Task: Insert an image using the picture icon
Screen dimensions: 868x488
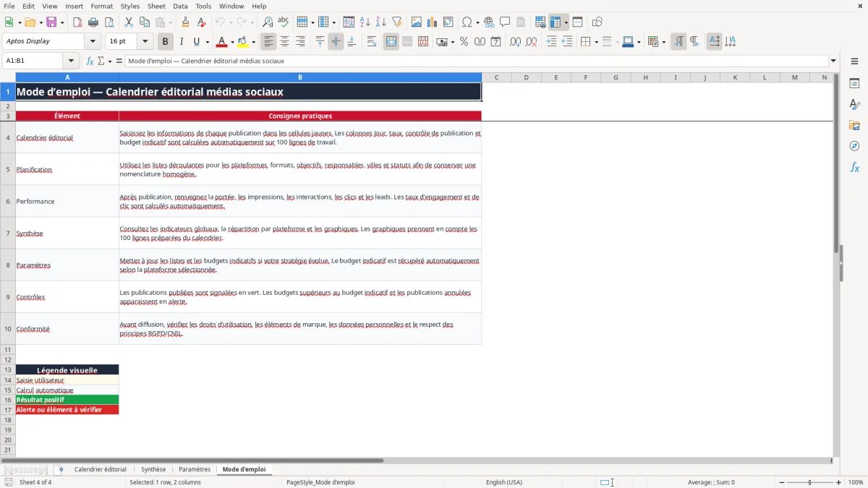Action: coord(417,22)
